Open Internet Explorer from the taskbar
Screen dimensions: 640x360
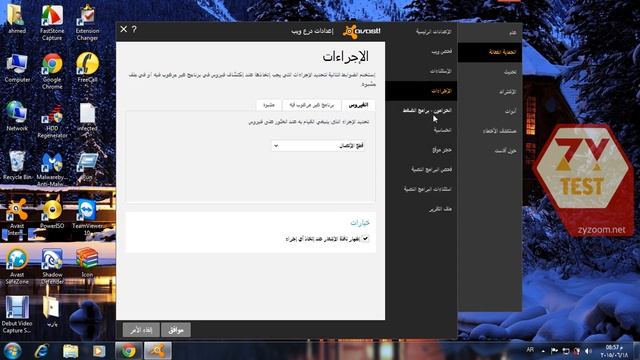pos(41,351)
